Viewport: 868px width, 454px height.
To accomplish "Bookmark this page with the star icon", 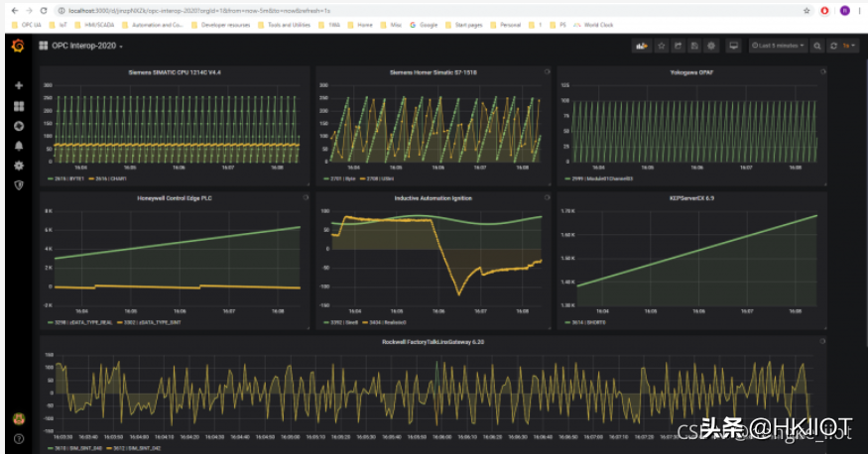I will 806,11.
